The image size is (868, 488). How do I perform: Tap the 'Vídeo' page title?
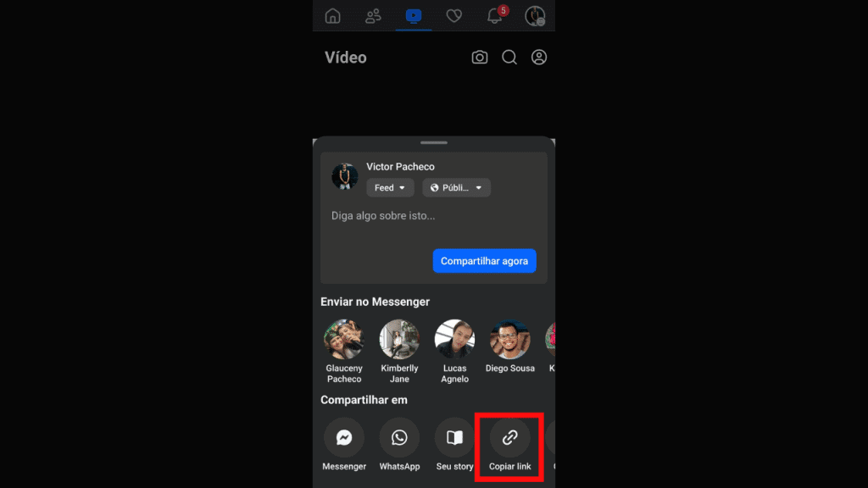[346, 58]
